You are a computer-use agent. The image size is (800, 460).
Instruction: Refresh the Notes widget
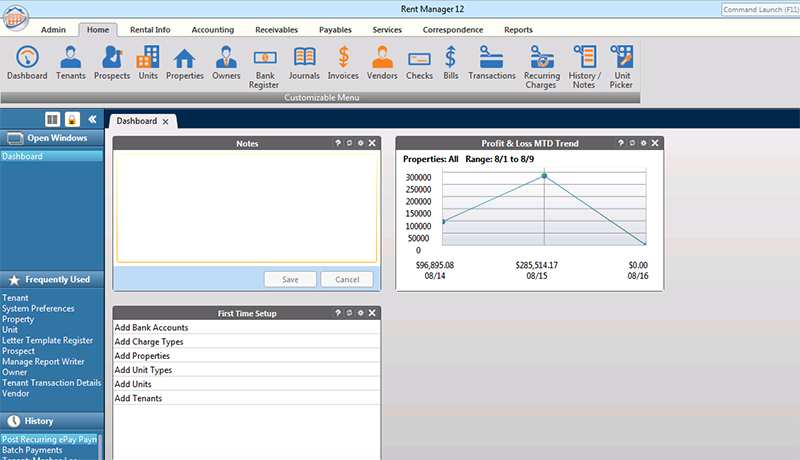(x=349, y=143)
